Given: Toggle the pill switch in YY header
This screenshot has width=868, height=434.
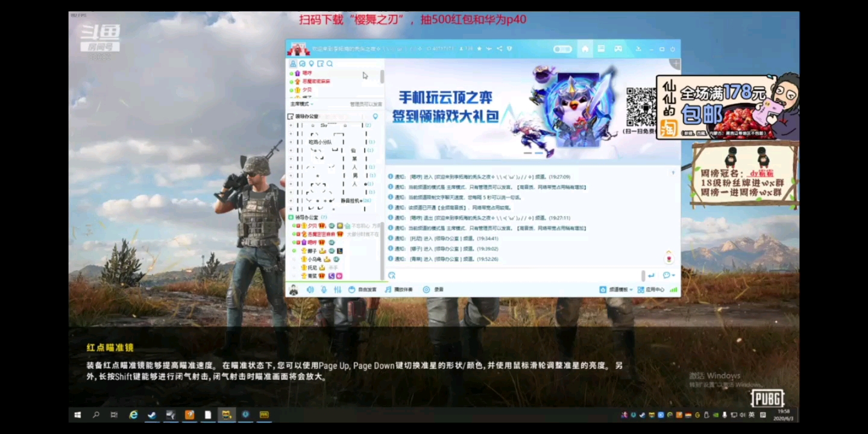Looking at the screenshot, I should 562,49.
